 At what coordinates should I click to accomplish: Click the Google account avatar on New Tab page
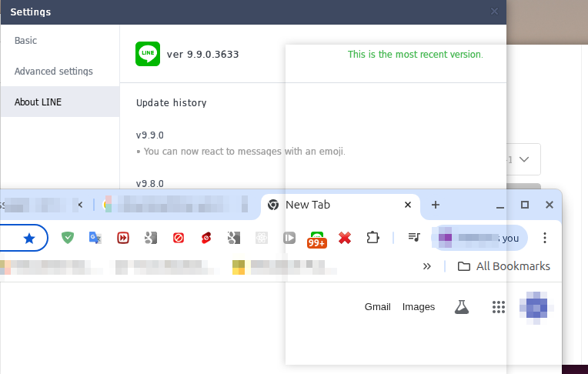pyautogui.click(x=536, y=308)
